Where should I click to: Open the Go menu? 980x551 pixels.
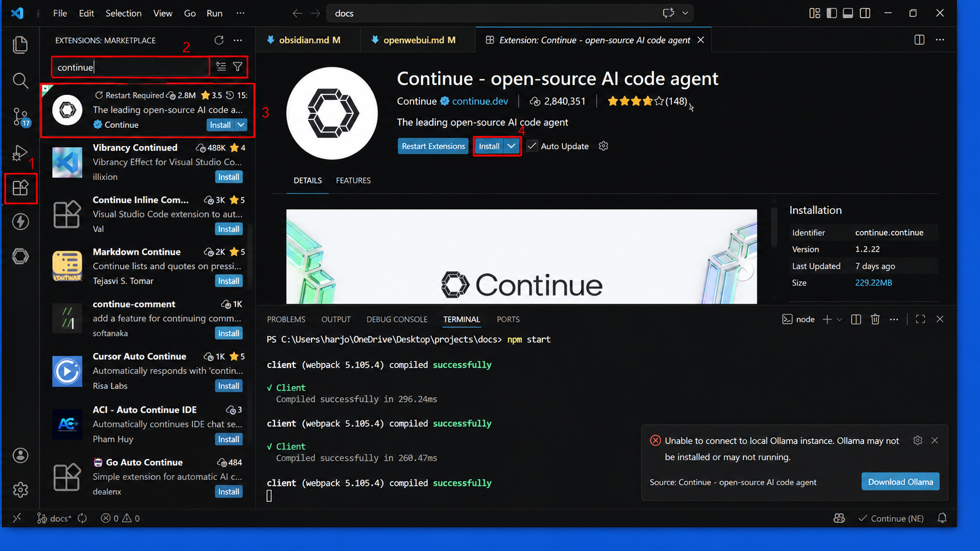click(x=190, y=13)
